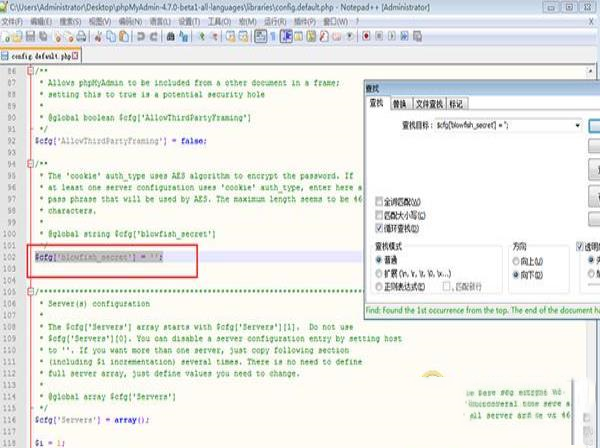Click the New file toolbar icon
The image size is (600, 448).
point(8,36)
